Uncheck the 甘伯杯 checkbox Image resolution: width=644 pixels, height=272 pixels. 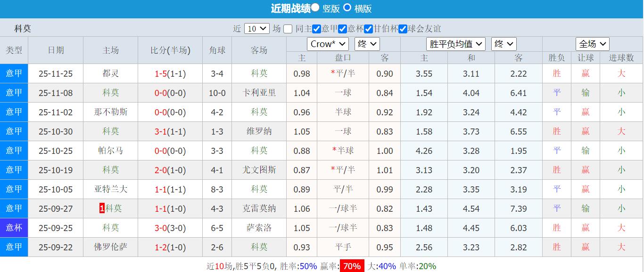coord(368,28)
